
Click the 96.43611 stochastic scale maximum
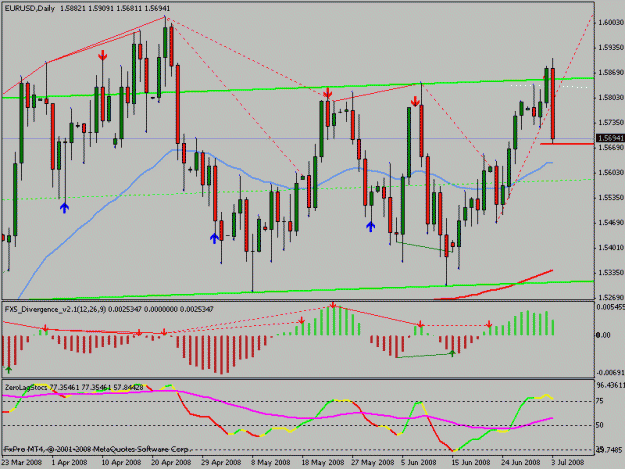coord(610,386)
